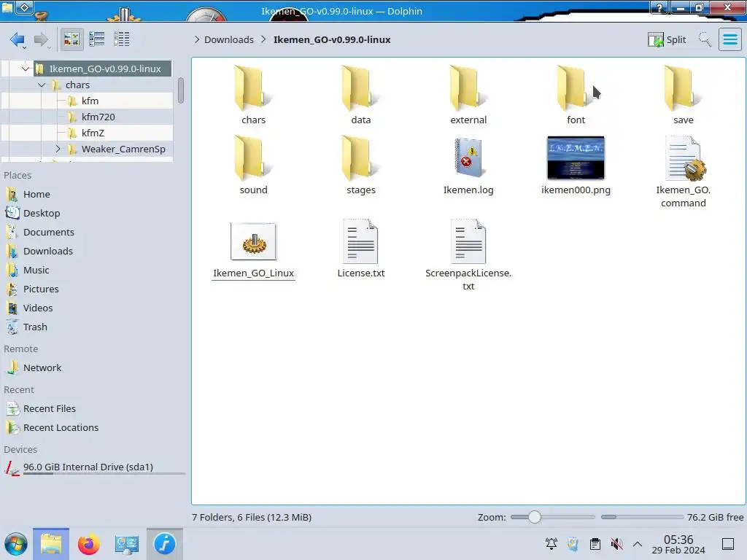Select Ikemen.log file

pyautogui.click(x=468, y=166)
